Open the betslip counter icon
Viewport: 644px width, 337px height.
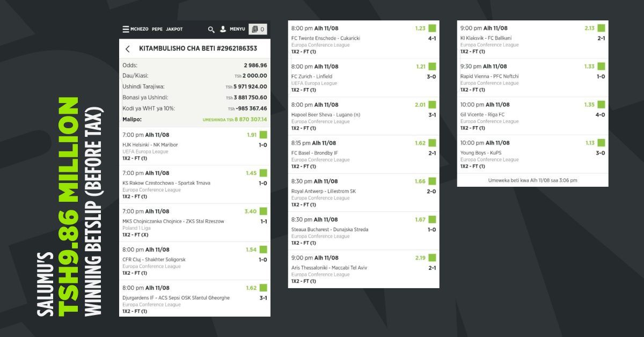pyautogui.click(x=258, y=30)
